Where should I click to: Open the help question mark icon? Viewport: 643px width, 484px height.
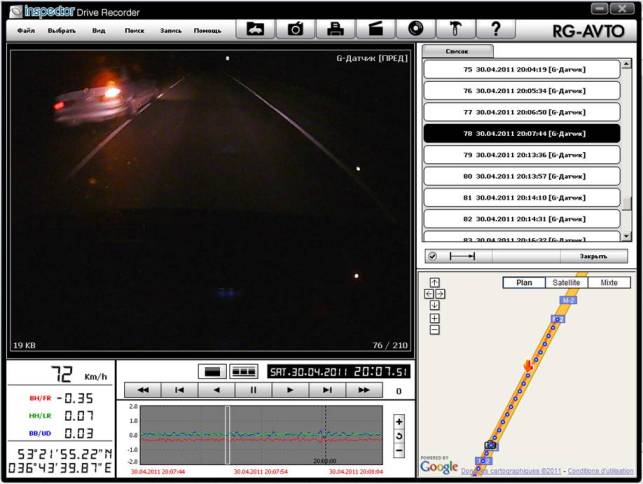[x=495, y=30]
